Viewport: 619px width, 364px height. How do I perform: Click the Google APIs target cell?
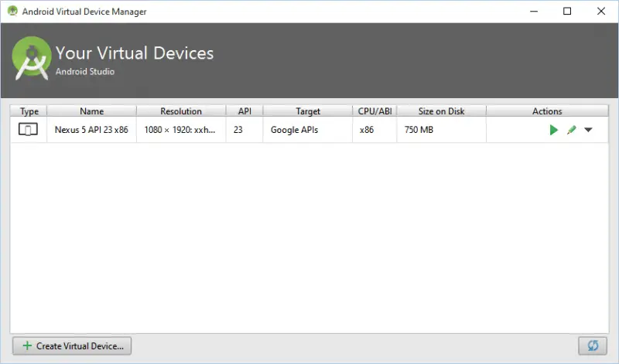pos(294,130)
